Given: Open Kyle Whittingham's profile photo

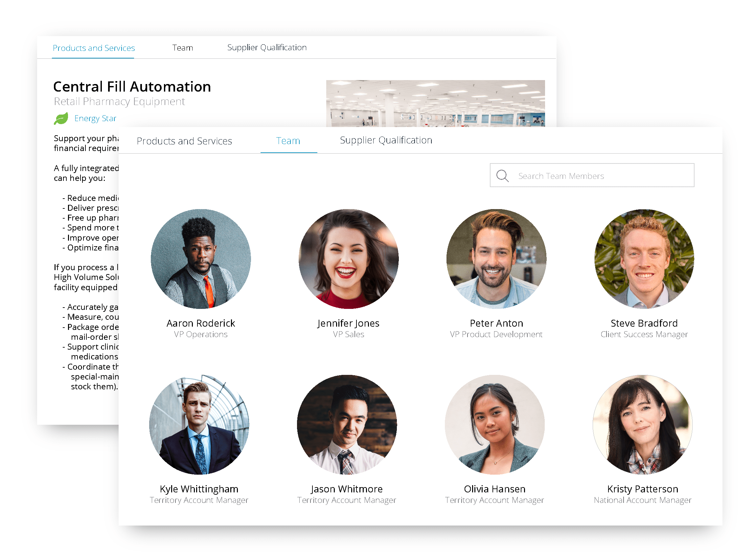Looking at the screenshot, I should (199, 424).
